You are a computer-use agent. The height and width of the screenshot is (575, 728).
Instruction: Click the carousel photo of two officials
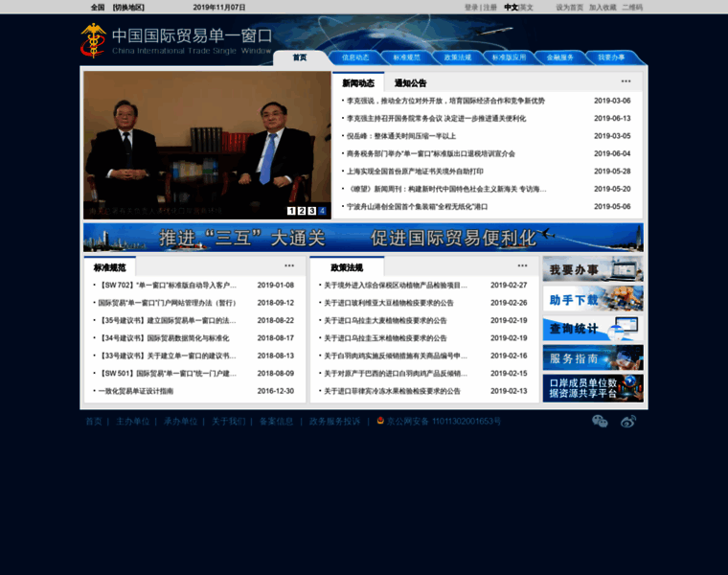point(207,145)
